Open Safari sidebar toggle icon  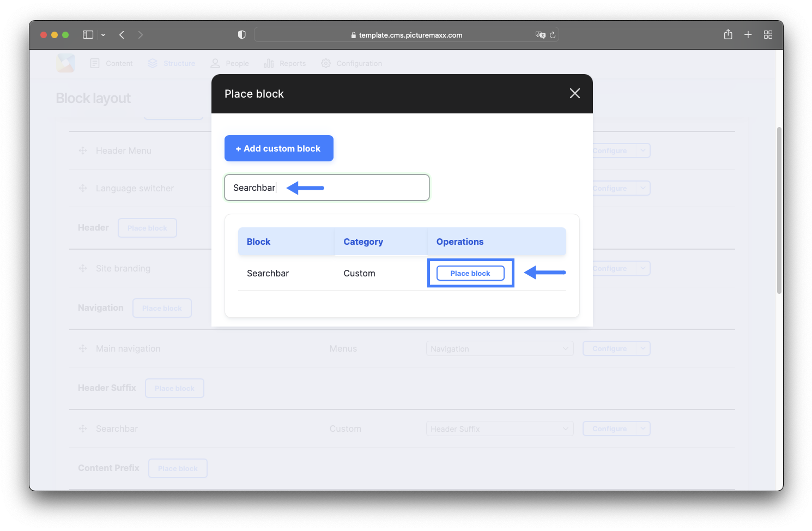[x=88, y=35]
